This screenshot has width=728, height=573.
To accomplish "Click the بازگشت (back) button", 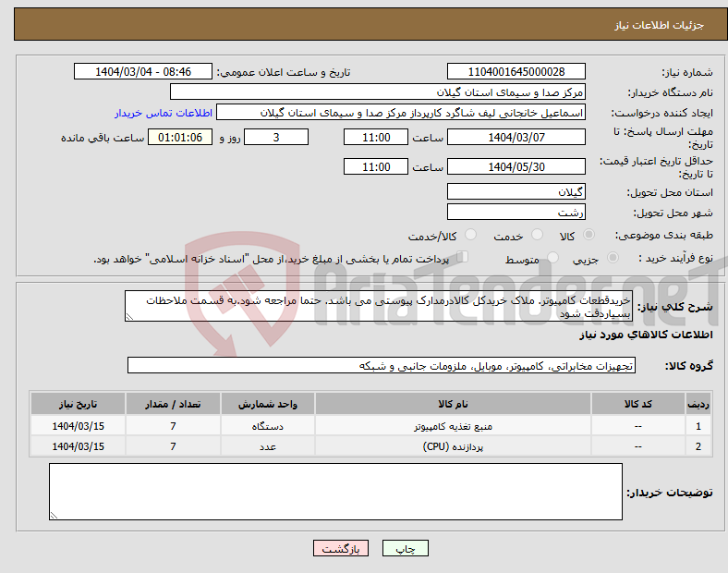I will pos(341,548).
